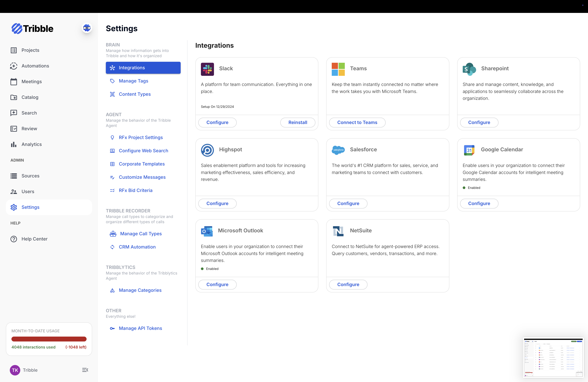Click the month-to-date usage progress bar
Image resolution: width=588 pixels, height=382 pixels.
click(x=49, y=339)
